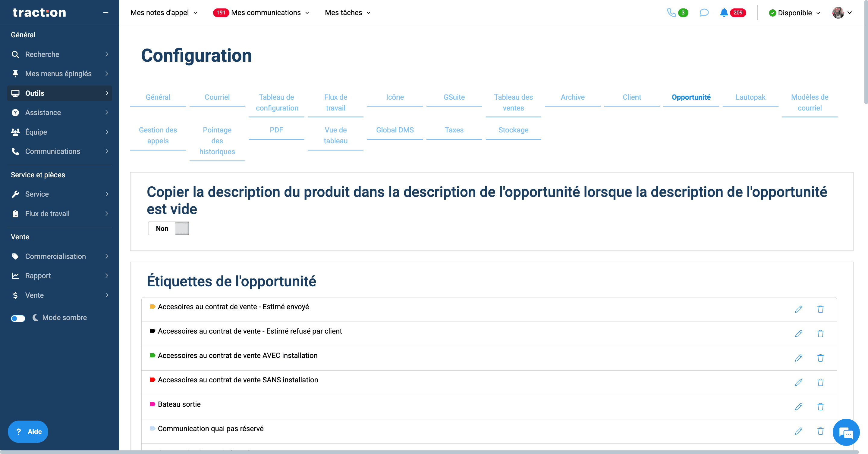The height and width of the screenshot is (454, 868).
Task: Open notifications bell icon
Action: [723, 13]
